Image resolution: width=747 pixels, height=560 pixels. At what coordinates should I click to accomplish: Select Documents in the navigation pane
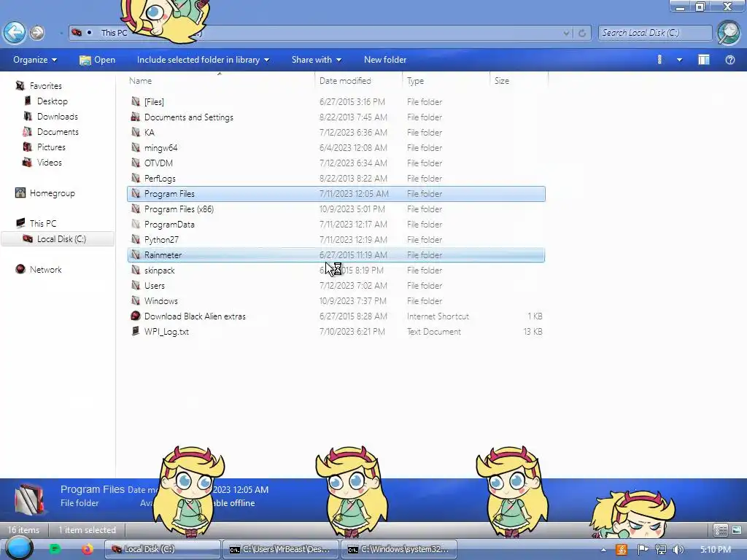point(58,131)
